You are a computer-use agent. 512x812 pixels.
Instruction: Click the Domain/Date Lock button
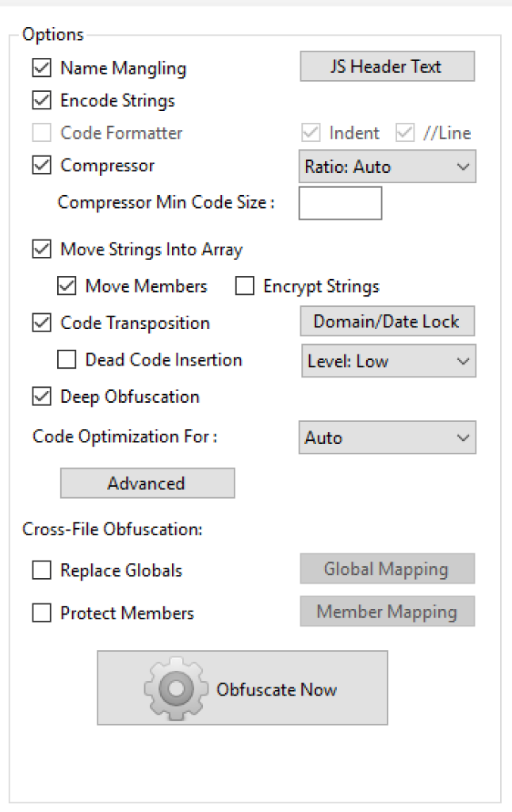388,321
